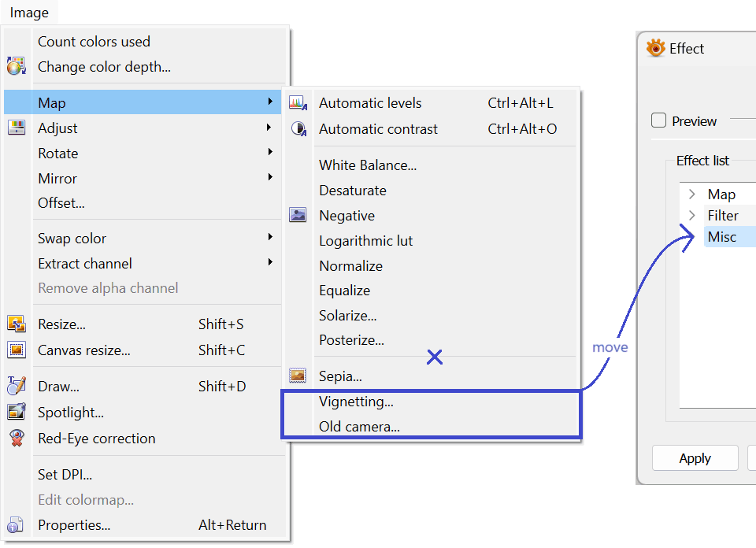Click the Sepia picture icon
This screenshot has width=756, height=548.
tap(298, 376)
